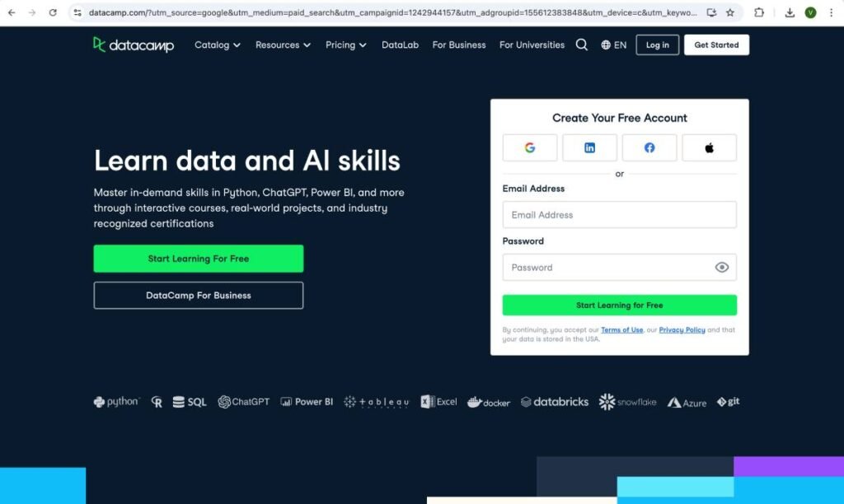Focus the Email Address input field
This screenshot has width=844, height=504.
point(620,215)
